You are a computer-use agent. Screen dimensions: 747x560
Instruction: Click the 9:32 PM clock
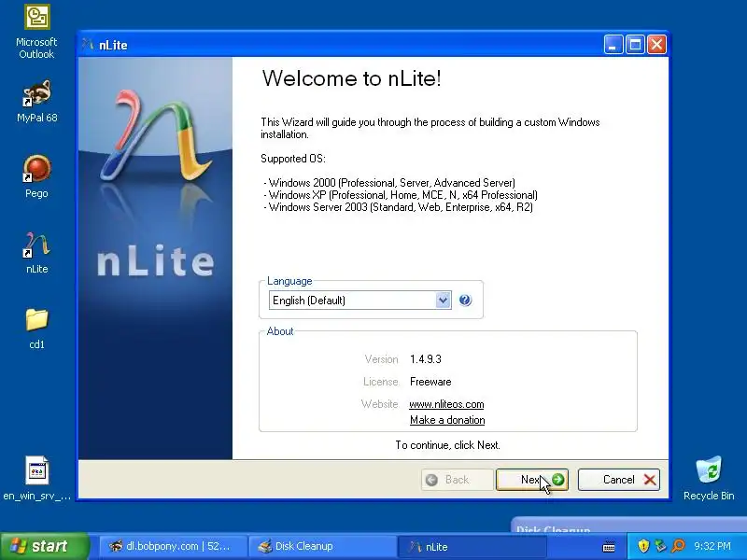(x=712, y=546)
